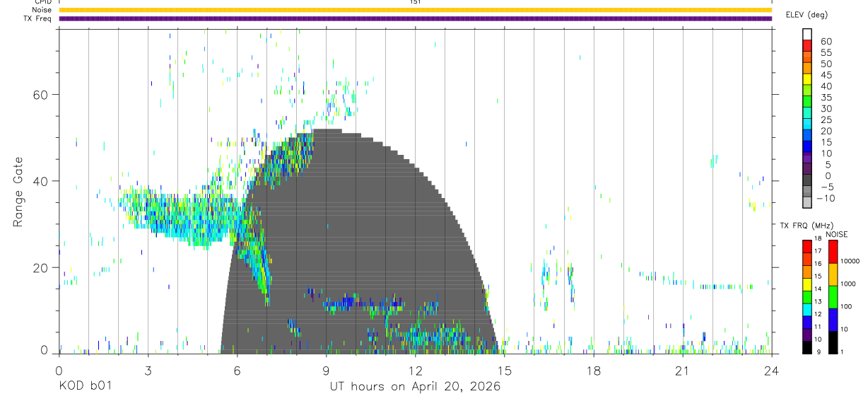Pick the red TX FRQ swatch between 18 and 17
Viewport: 868px width, 401px height.
click(807, 246)
